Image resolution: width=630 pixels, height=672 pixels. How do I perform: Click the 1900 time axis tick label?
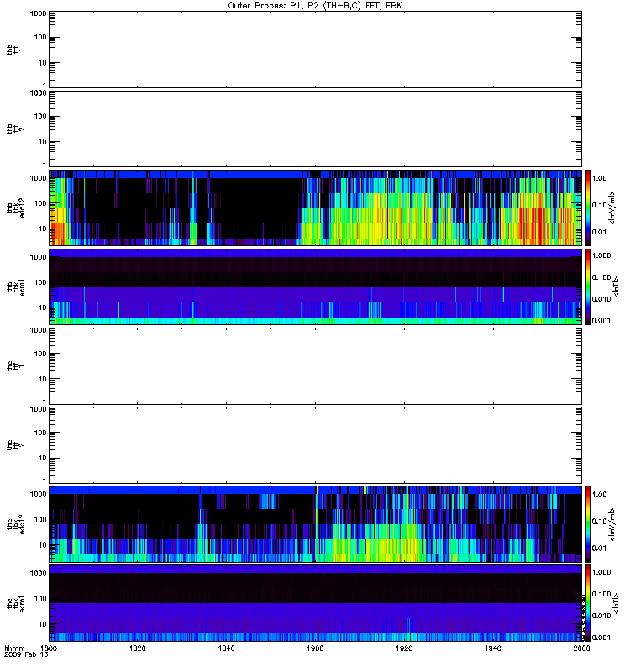[x=316, y=649]
